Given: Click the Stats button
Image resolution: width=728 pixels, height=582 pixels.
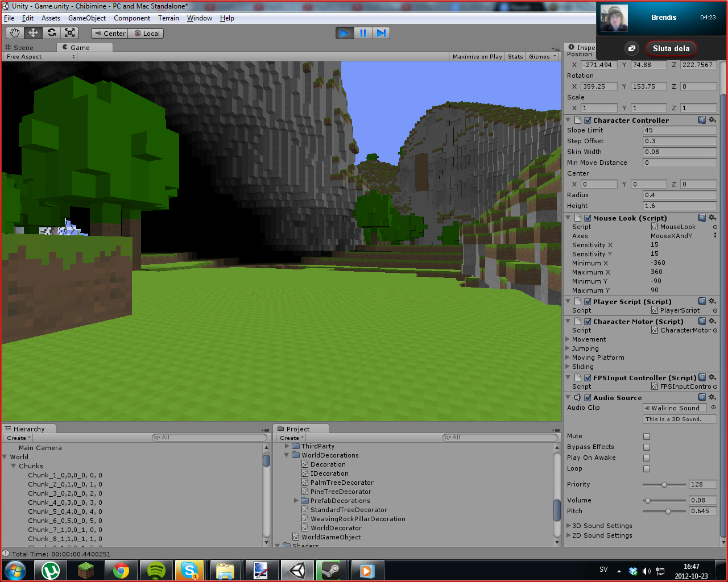Looking at the screenshot, I should 515,57.
